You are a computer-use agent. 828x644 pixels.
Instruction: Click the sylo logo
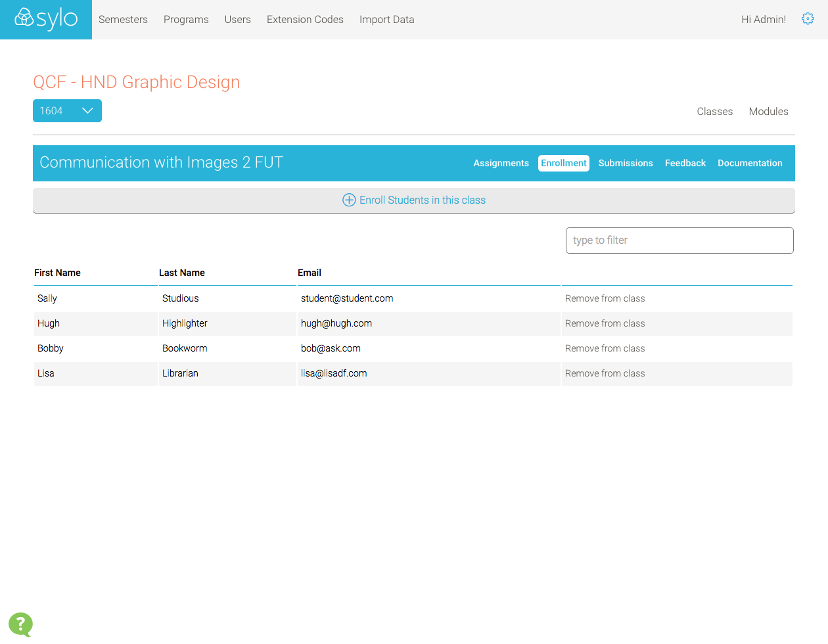(x=46, y=19)
